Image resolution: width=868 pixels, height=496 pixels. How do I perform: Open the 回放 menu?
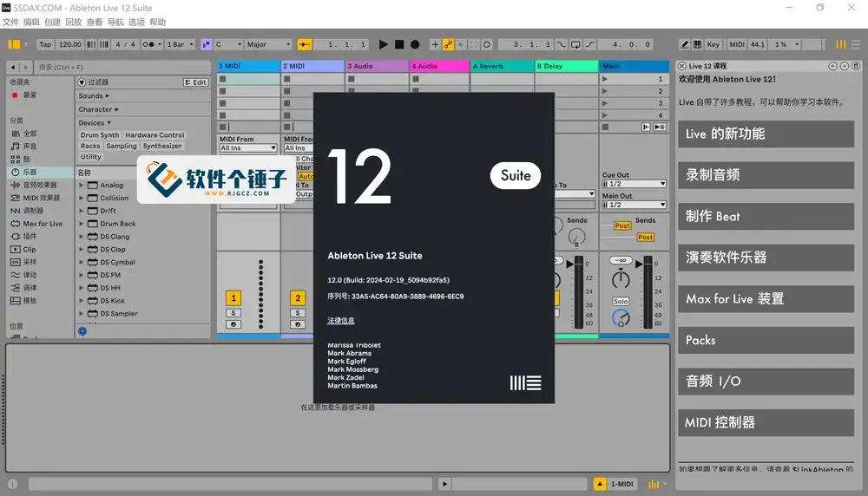[74, 23]
